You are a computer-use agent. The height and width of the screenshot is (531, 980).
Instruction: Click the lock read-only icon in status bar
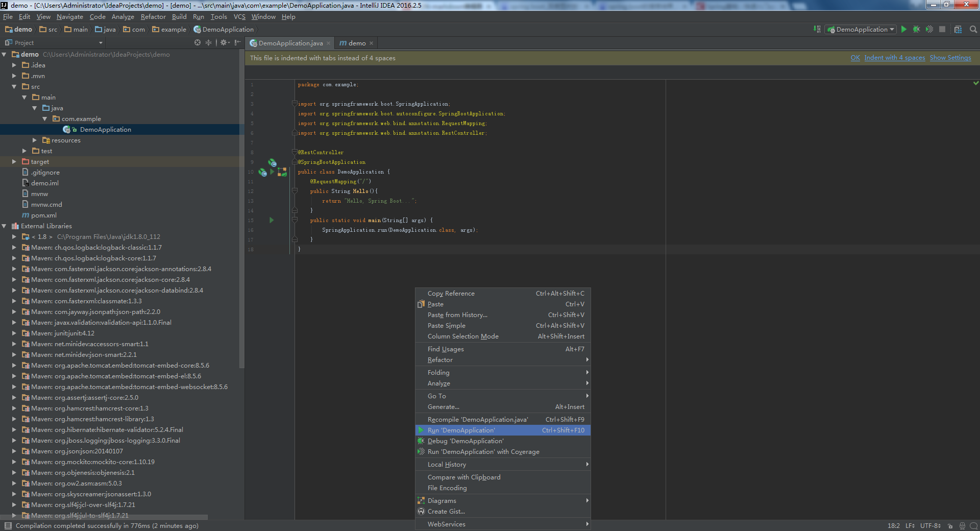[950, 526]
